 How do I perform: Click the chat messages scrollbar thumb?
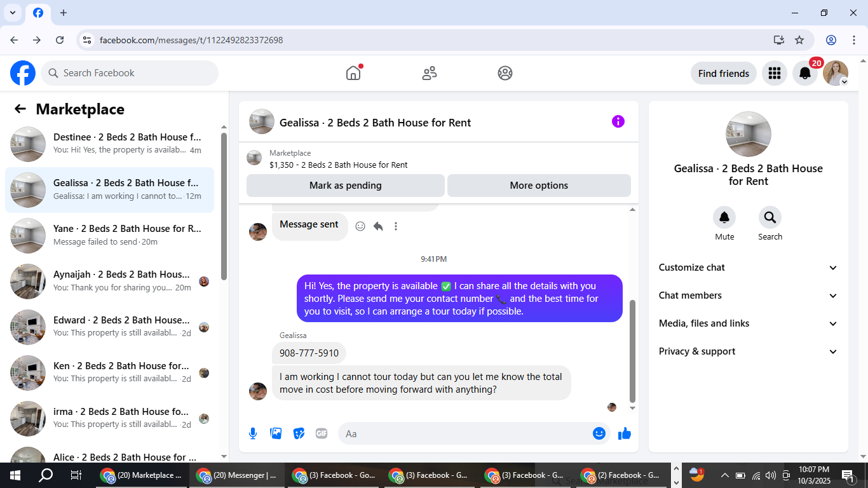click(x=632, y=351)
